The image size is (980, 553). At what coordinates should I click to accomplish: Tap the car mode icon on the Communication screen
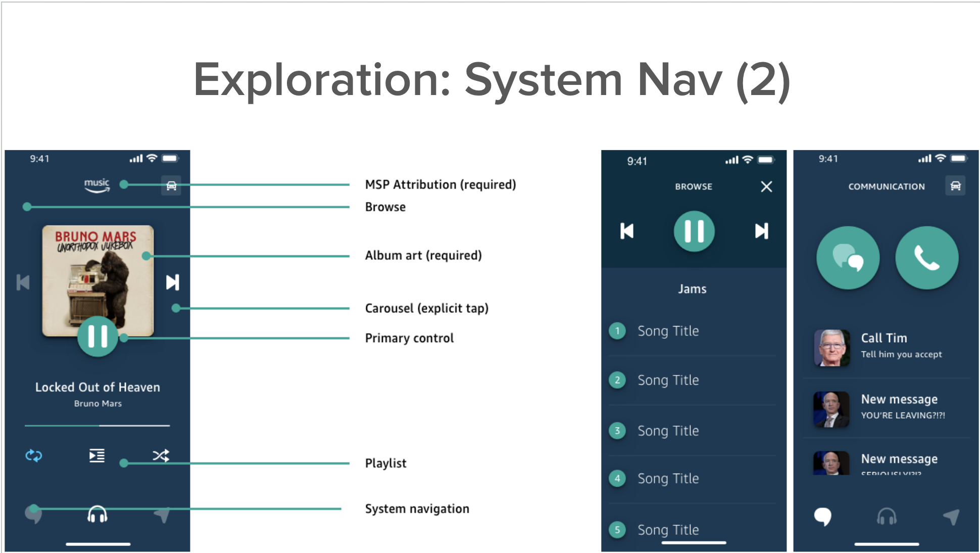(955, 186)
